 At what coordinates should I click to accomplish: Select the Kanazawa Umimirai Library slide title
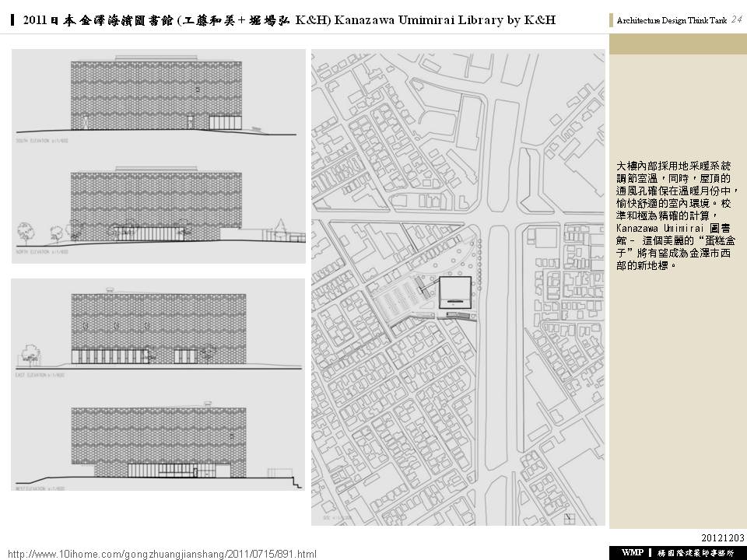pyautogui.click(x=289, y=20)
